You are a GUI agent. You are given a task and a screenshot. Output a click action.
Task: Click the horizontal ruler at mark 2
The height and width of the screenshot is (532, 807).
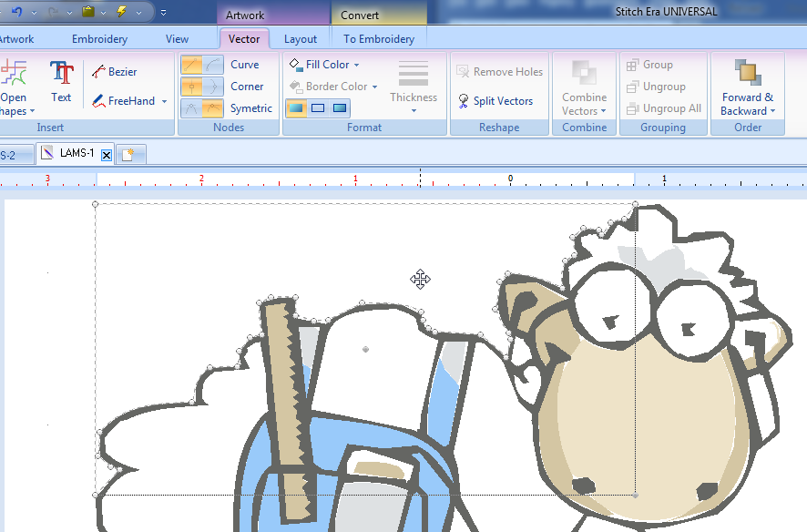(x=201, y=179)
